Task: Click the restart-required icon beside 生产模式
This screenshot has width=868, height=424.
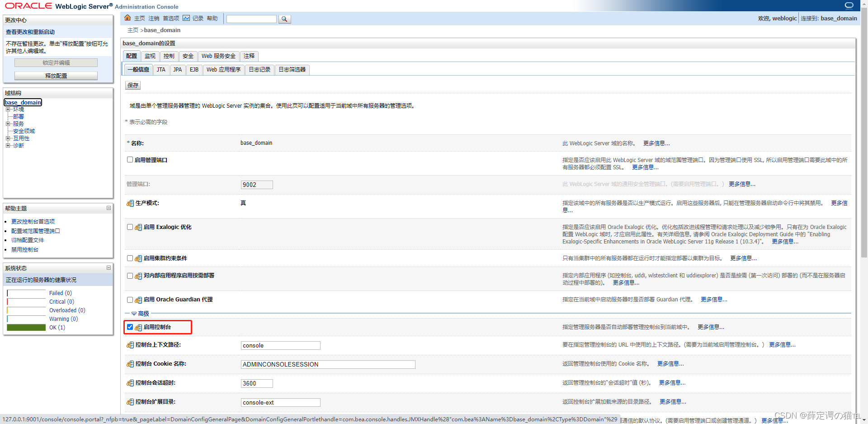Action: point(130,203)
